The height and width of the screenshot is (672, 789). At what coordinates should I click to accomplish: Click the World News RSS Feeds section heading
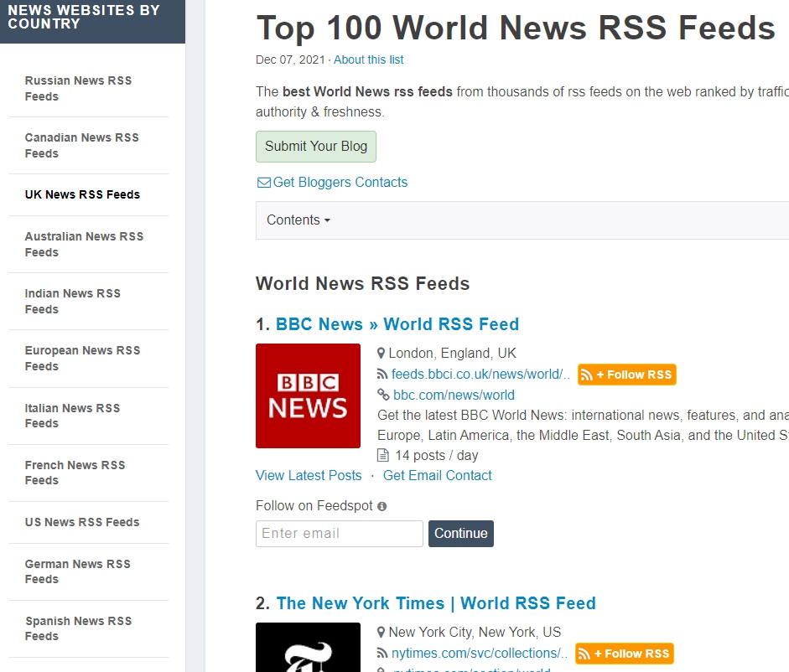point(363,284)
